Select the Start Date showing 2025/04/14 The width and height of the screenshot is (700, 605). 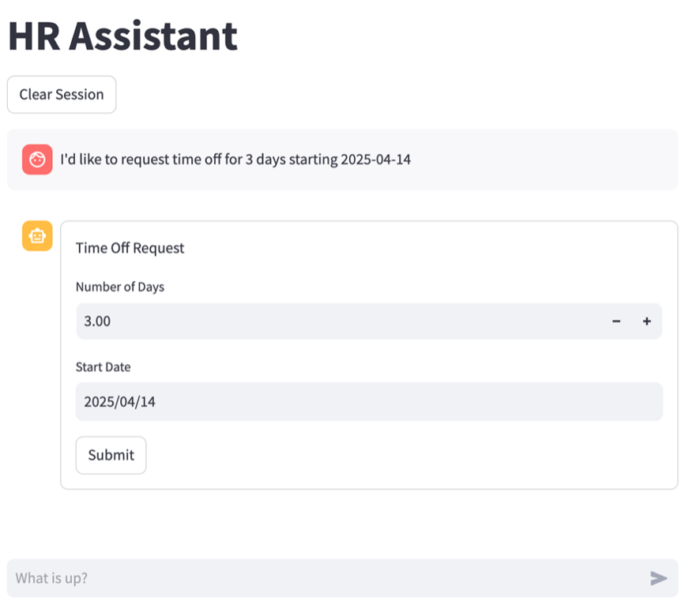point(368,401)
